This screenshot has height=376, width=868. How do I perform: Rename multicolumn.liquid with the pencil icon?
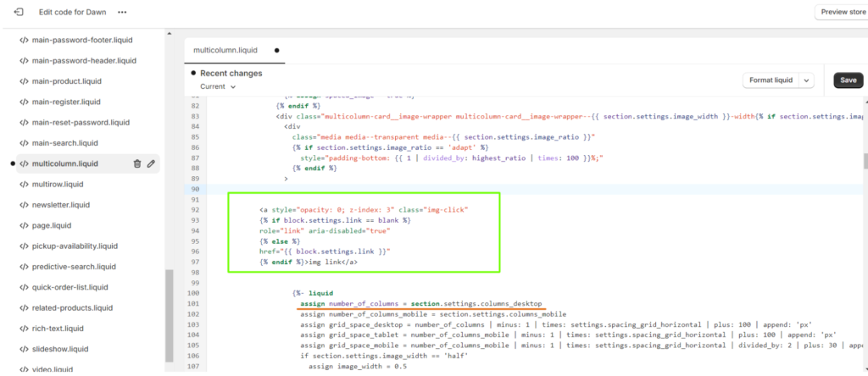point(151,163)
